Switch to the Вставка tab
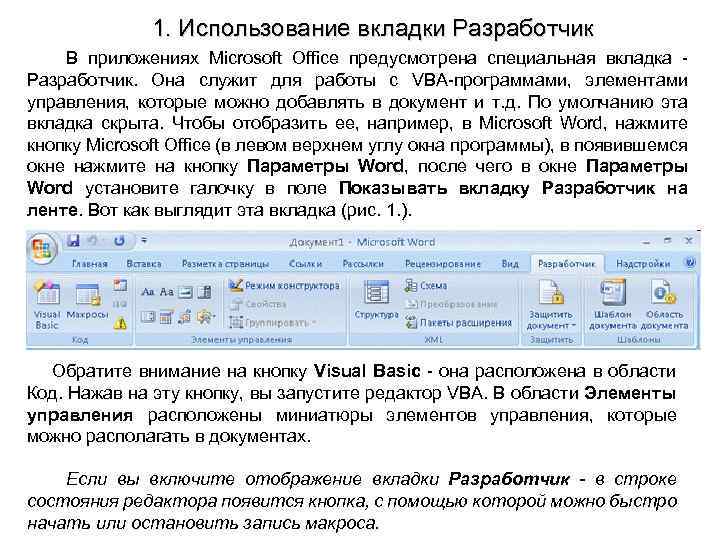 (x=144, y=264)
